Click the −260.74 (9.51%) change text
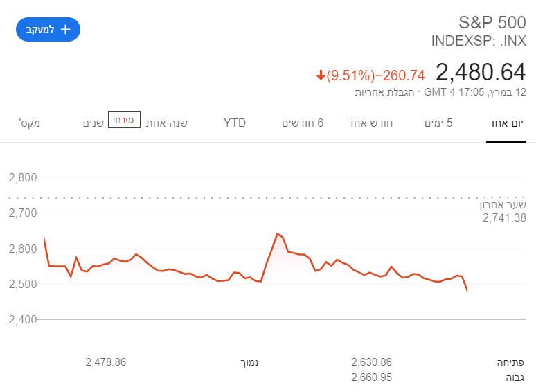Screen dimensions: 536x392 [x=375, y=75]
